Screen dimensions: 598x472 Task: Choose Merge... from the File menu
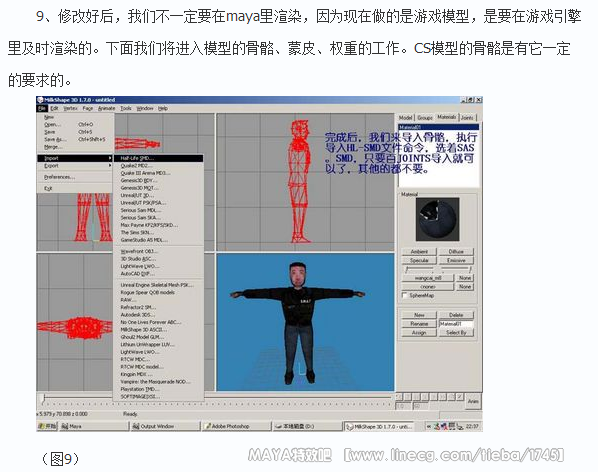pyautogui.click(x=75, y=147)
